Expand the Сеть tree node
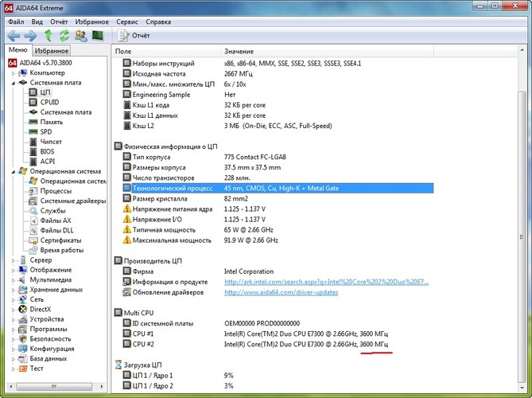 (x=14, y=300)
